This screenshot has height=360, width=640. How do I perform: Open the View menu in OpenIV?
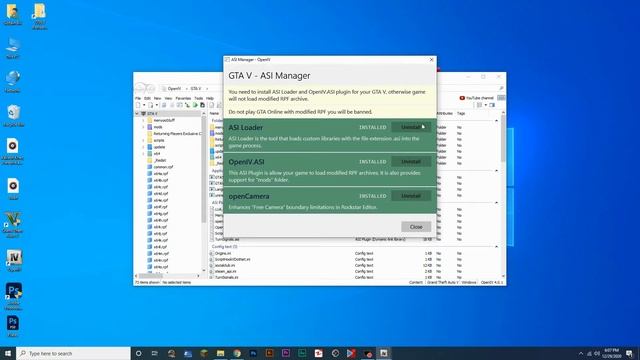click(x=168, y=98)
